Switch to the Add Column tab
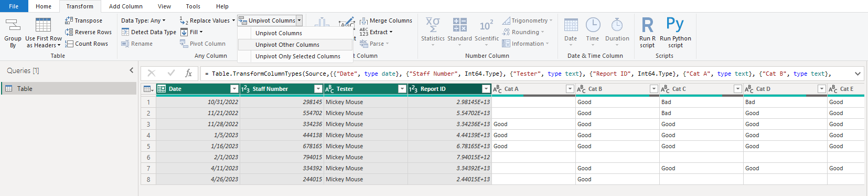The image size is (868, 196). 126,6
